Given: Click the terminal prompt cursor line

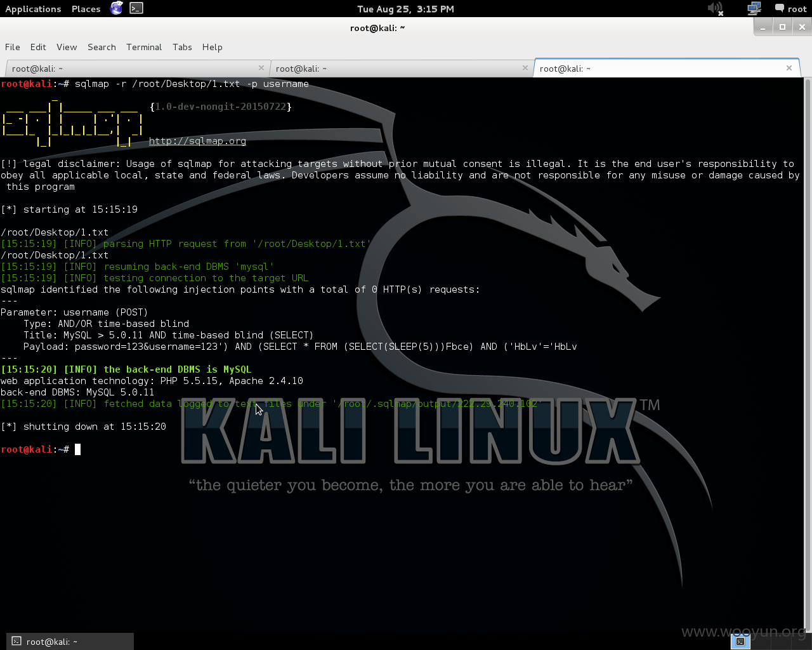Looking at the screenshot, I should pos(41,449).
